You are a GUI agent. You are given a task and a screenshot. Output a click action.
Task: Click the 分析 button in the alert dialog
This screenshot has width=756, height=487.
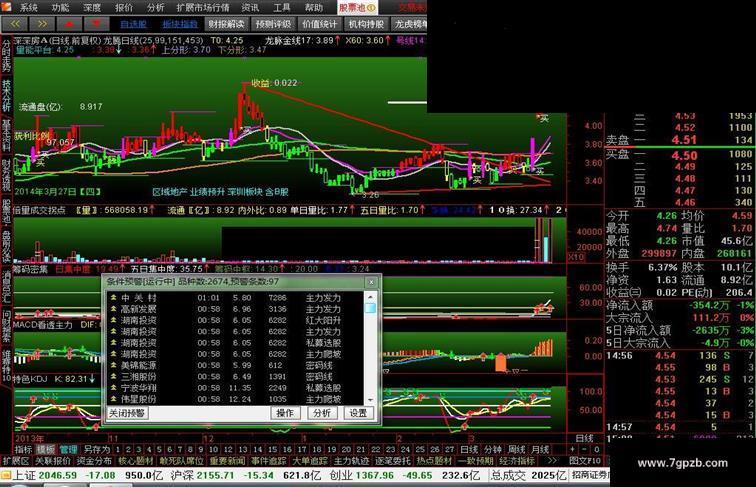(x=322, y=413)
